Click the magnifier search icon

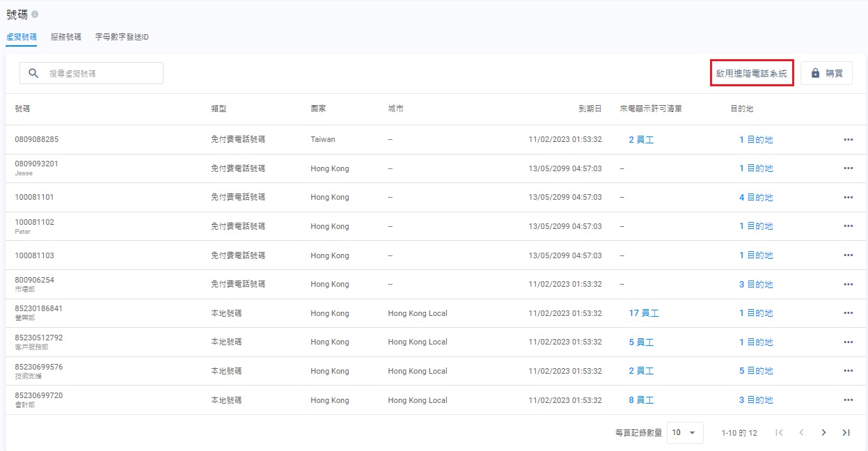coord(33,73)
